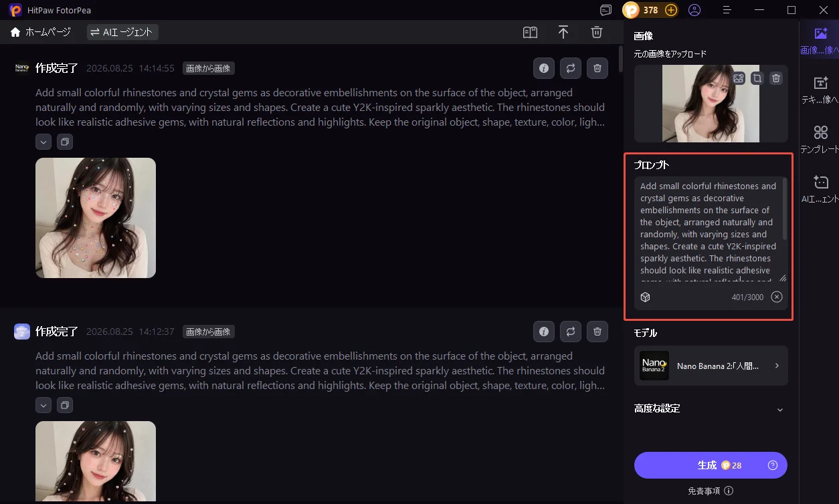The height and width of the screenshot is (504, 839).
Task: Expand 高度な設定 advanced settings
Action: pos(711,408)
